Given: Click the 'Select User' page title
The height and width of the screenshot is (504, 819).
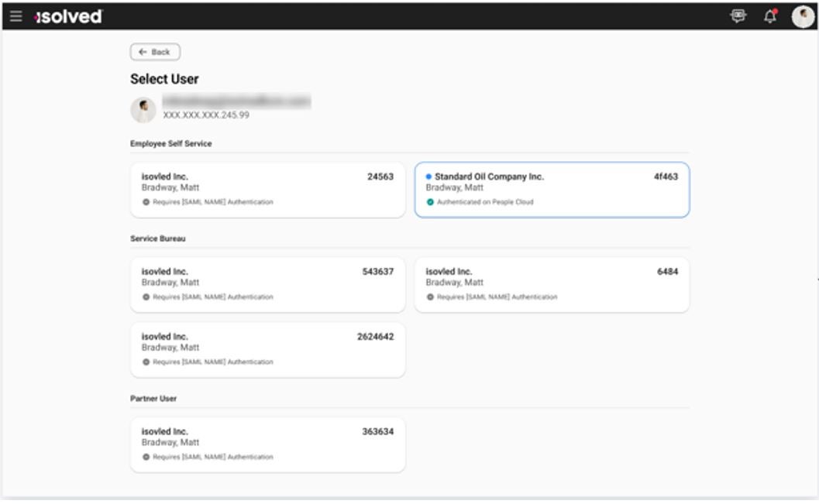Looking at the screenshot, I should pyautogui.click(x=164, y=79).
